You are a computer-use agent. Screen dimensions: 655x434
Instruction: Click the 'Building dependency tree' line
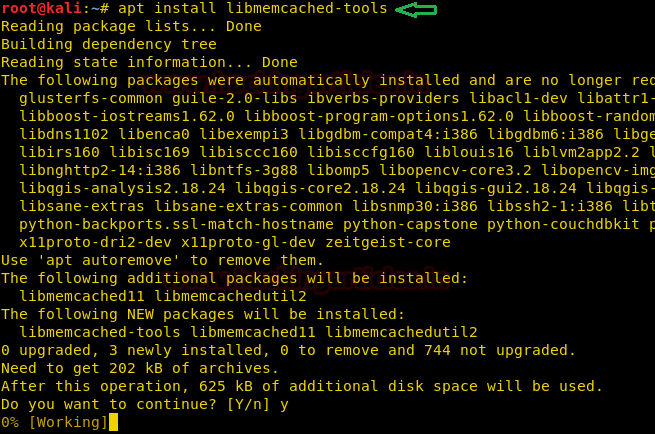point(108,44)
